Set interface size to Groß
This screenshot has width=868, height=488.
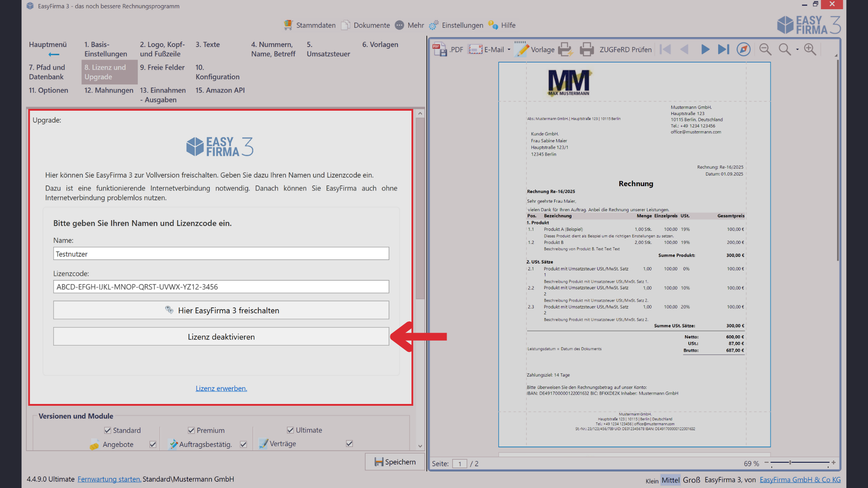[x=691, y=480]
